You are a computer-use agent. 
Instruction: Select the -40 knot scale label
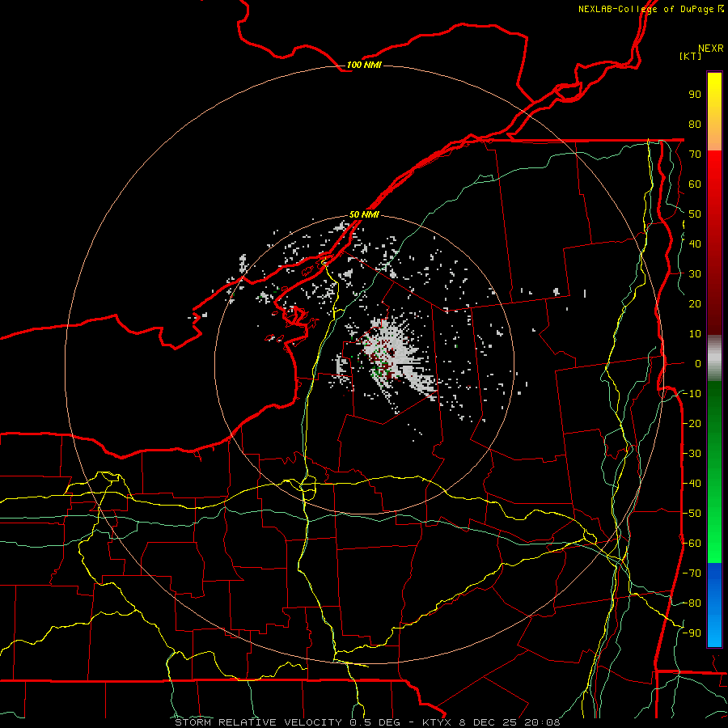pos(692,484)
